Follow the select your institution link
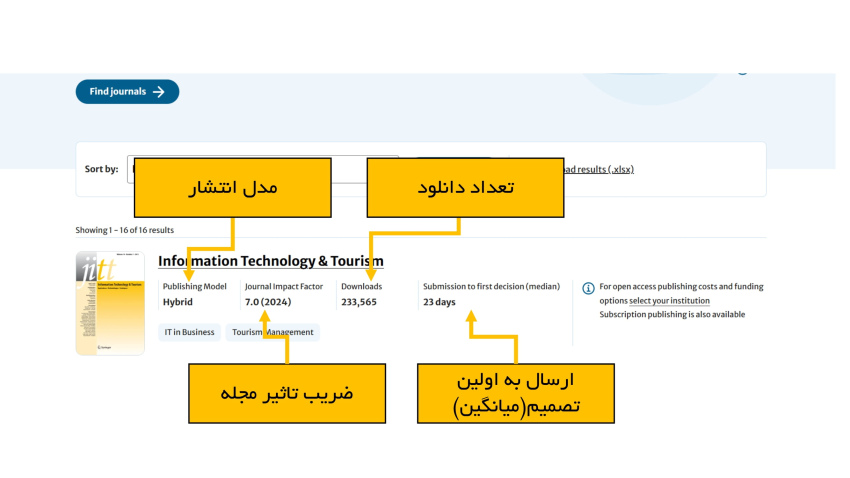The height and width of the screenshot is (478, 850). [x=669, y=300]
